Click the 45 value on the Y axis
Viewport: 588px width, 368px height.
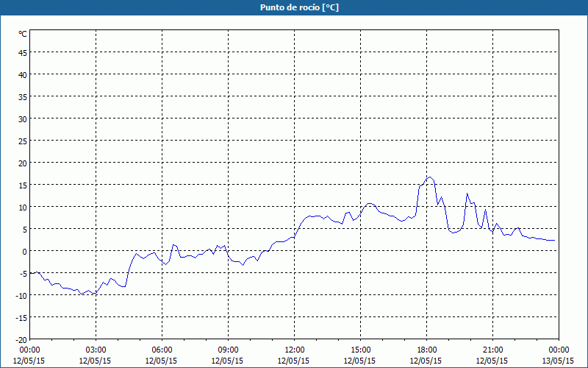23,53
